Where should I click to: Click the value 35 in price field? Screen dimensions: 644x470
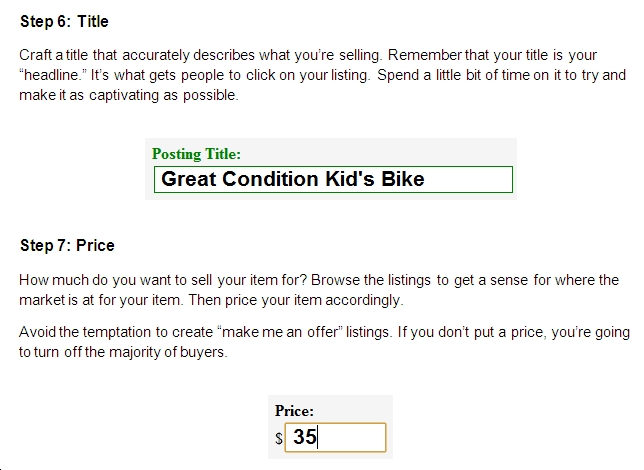pos(305,437)
